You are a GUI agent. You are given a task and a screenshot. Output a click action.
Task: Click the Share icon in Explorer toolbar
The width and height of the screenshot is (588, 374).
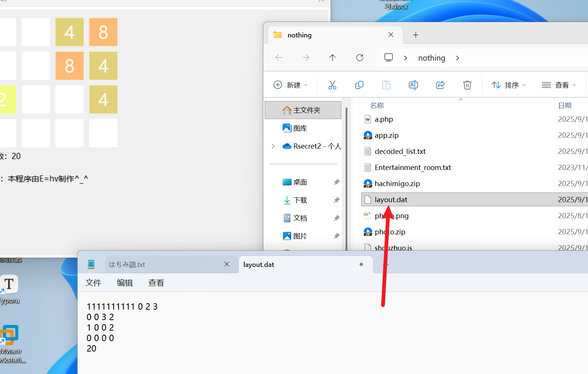coord(440,85)
